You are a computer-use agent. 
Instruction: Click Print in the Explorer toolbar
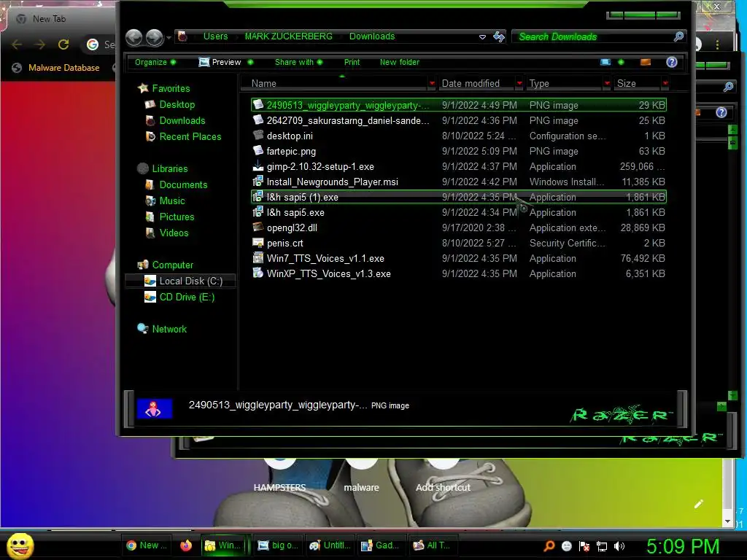[352, 63]
